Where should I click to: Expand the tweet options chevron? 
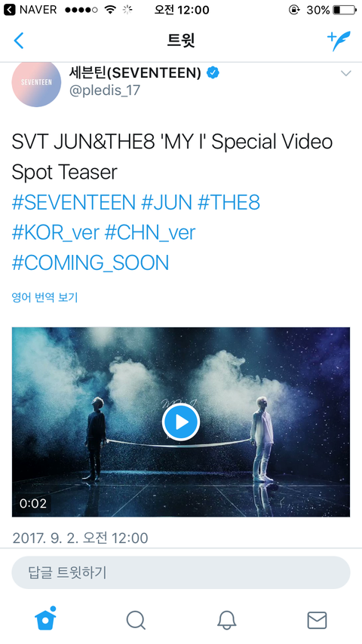346,73
